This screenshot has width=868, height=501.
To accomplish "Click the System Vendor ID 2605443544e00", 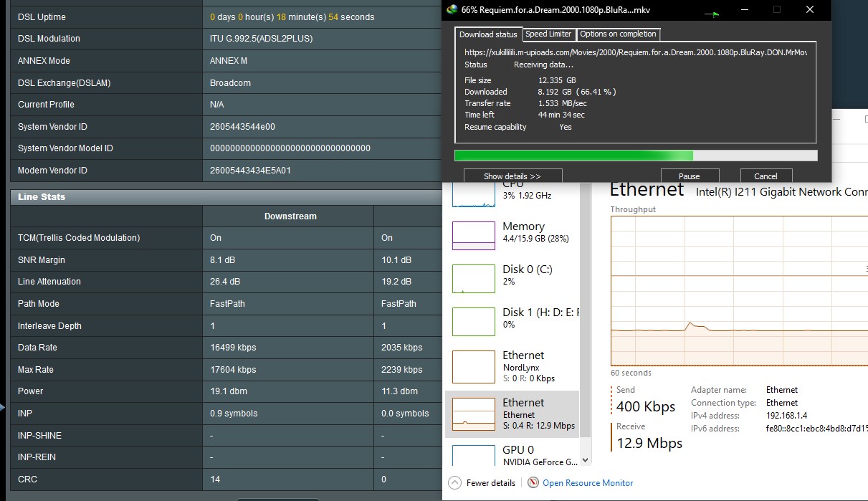I will [242, 127].
